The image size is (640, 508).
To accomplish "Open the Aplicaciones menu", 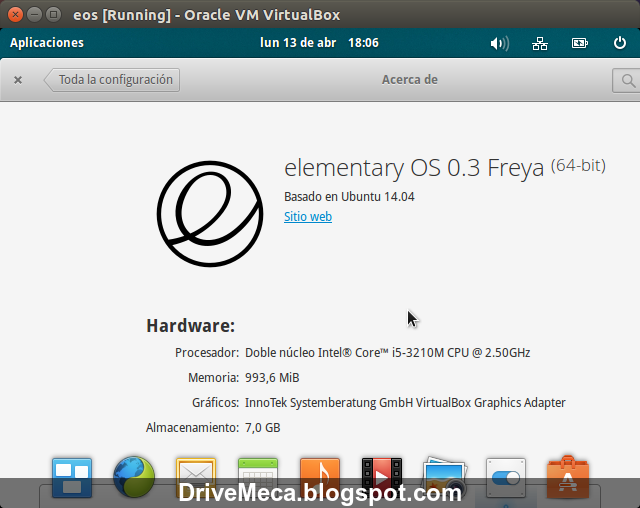I will pos(47,43).
